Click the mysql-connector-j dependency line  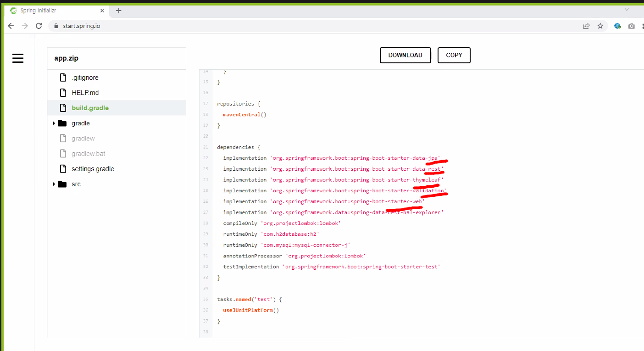287,245
